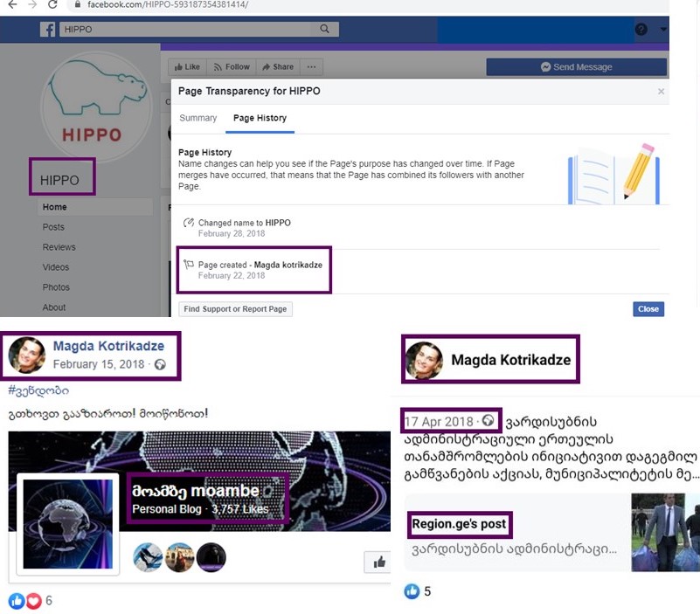Image resolution: width=700 pixels, height=614 pixels.
Task: Click the globe privacy icon by '17 Apr 2018'
Action: click(488, 420)
